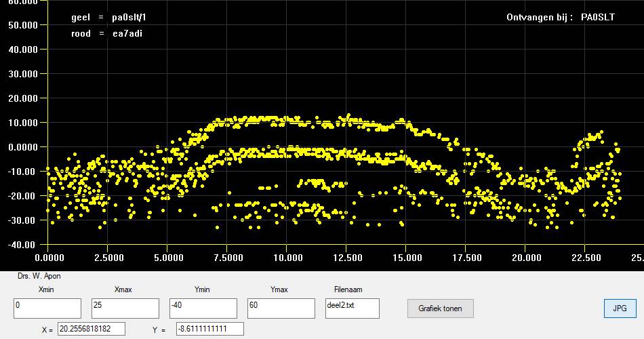This screenshot has height=339, width=644.
Task: Focus the Xmin input field
Action: pos(47,308)
